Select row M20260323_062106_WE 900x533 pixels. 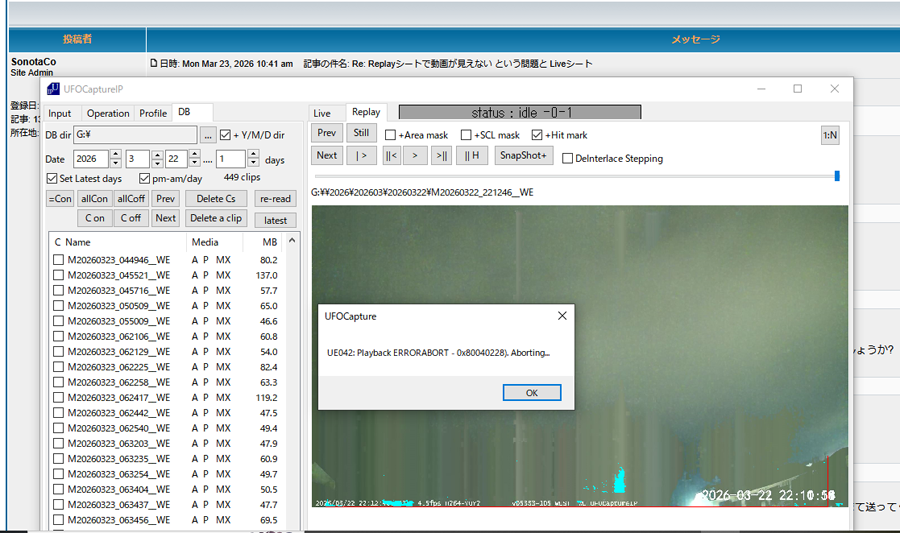click(x=166, y=336)
